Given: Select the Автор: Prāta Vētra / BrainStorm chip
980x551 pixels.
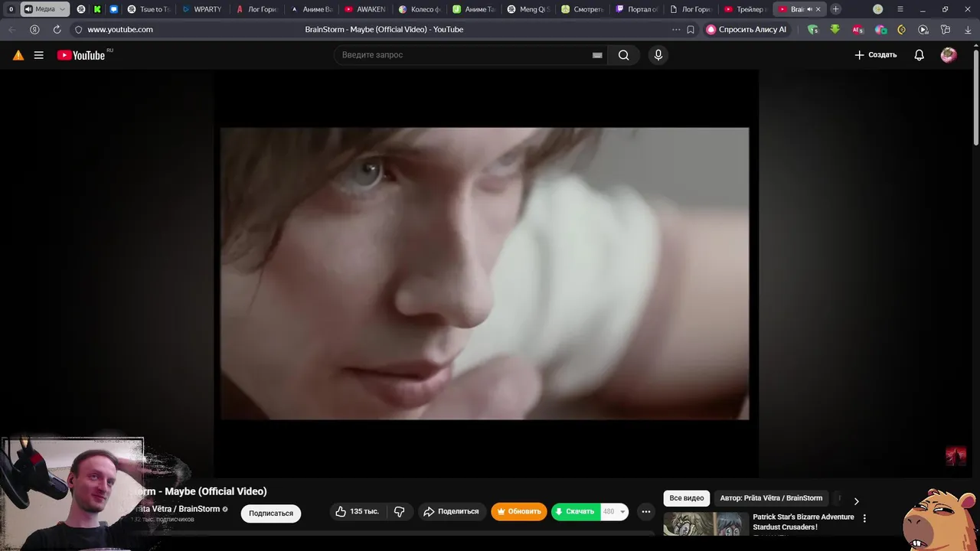Looking at the screenshot, I should coord(771,498).
